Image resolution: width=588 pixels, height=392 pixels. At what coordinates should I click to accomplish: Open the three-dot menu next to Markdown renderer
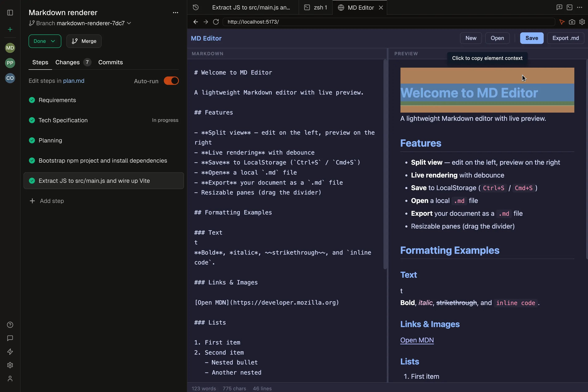tap(175, 12)
